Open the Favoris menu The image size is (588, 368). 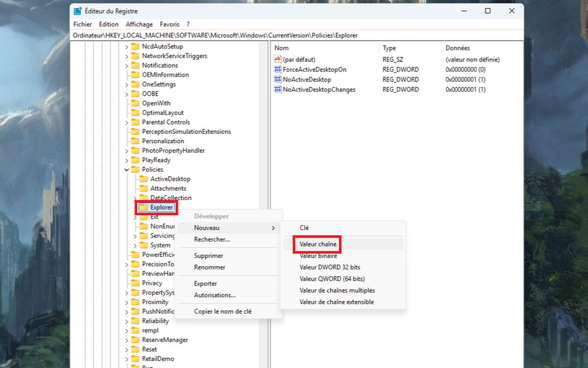(x=170, y=24)
